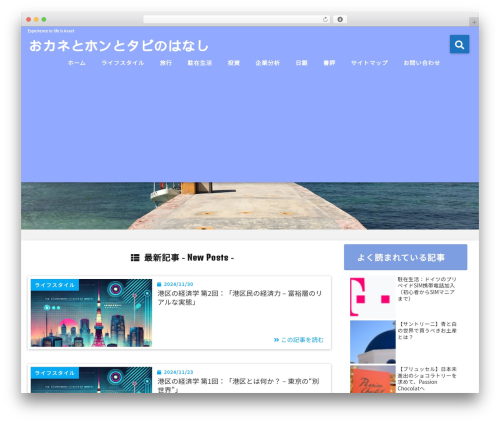
Task: Click the reader icon beside the address bar
Action: tap(340, 19)
